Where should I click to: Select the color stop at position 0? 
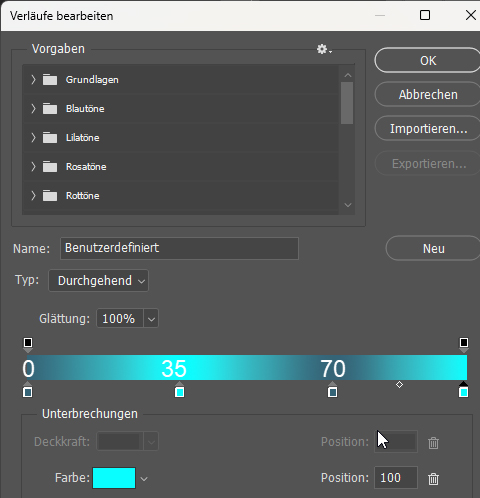point(28,390)
